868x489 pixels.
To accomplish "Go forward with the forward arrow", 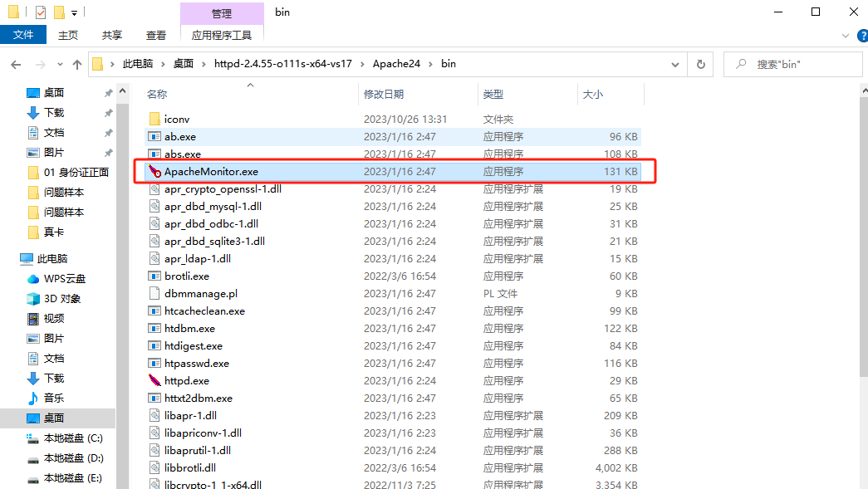I will (x=41, y=65).
